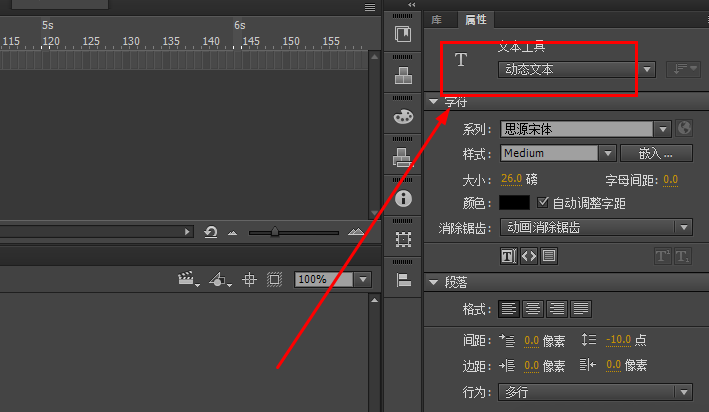Click the right margin 0.0 value in the 边距 row
Image resolution: width=709 pixels, height=412 pixels.
(x=614, y=365)
